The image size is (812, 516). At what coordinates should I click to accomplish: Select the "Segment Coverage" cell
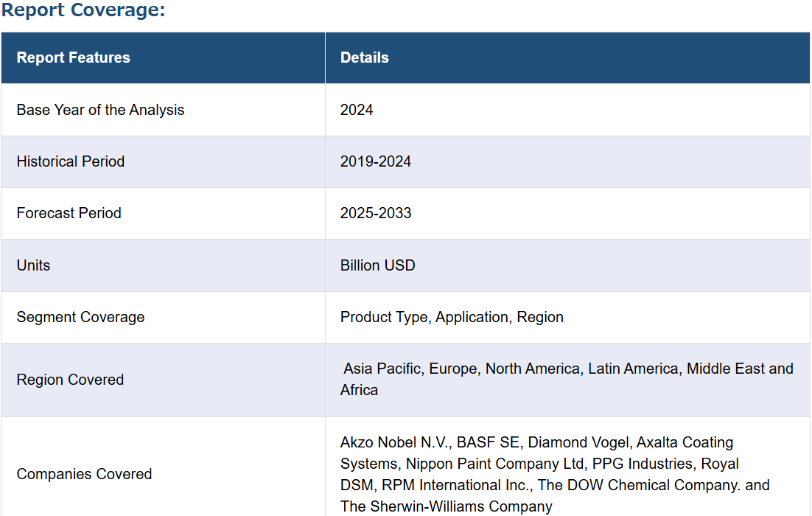pyautogui.click(x=163, y=317)
